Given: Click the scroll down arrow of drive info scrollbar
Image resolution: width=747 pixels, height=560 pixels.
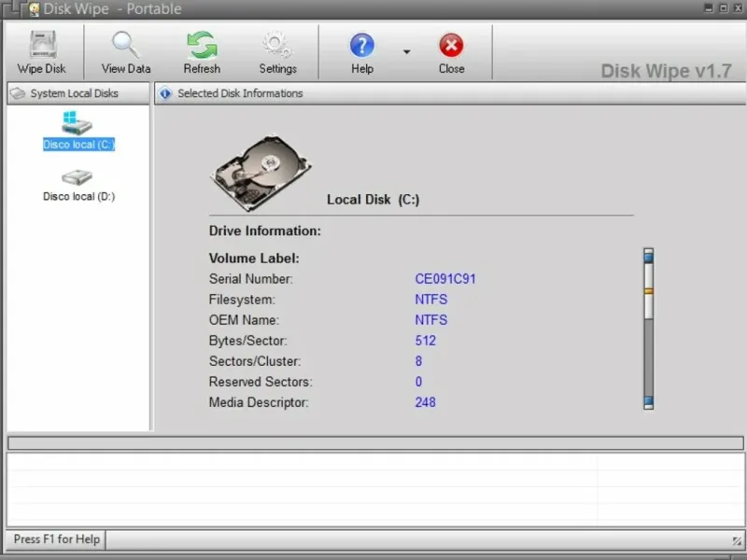Looking at the screenshot, I should point(648,401).
